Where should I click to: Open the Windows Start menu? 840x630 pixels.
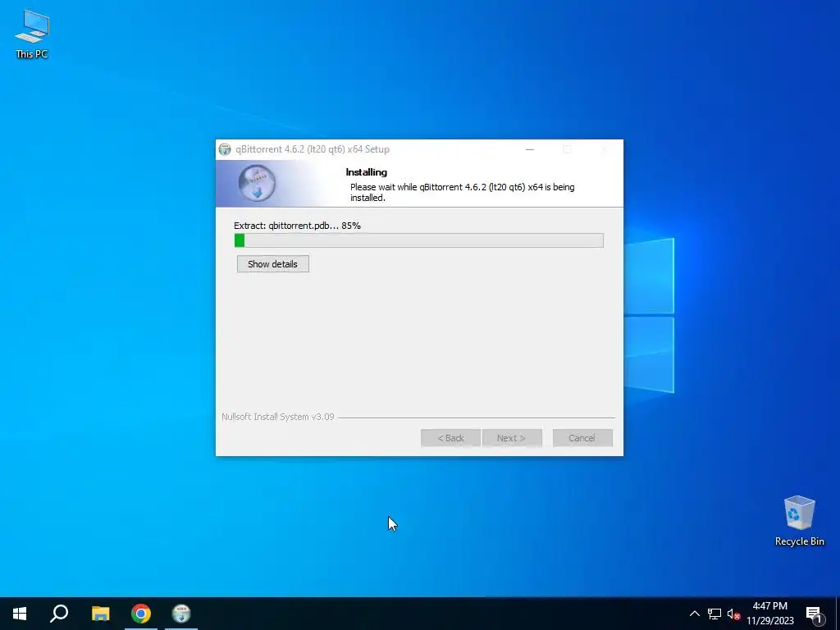(x=20, y=614)
